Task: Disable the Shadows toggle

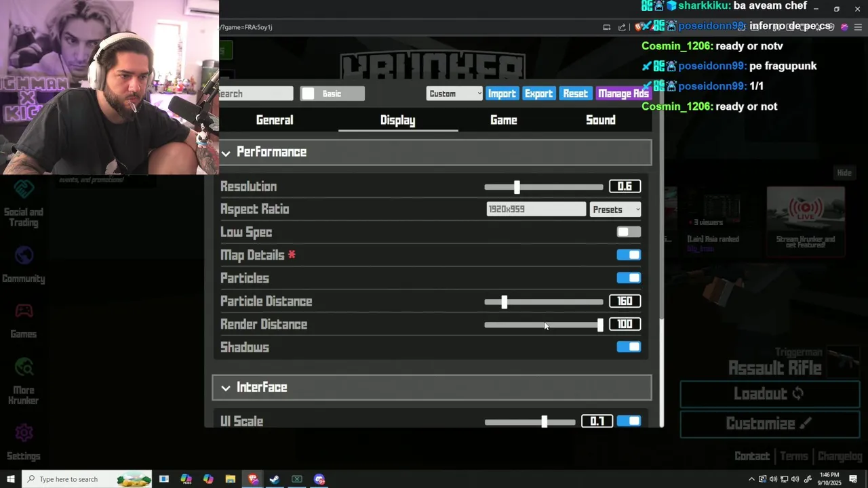Action: pyautogui.click(x=629, y=347)
